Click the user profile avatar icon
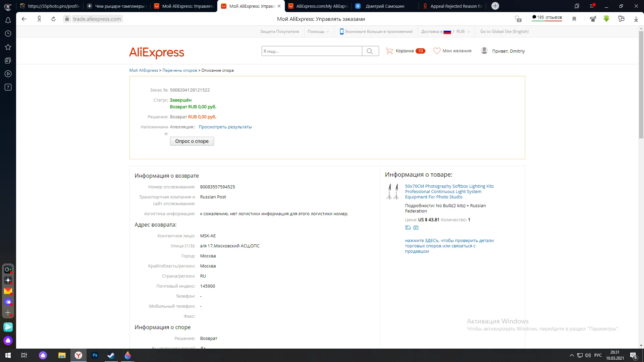Viewport: 644px width, 362px height. [x=484, y=51]
